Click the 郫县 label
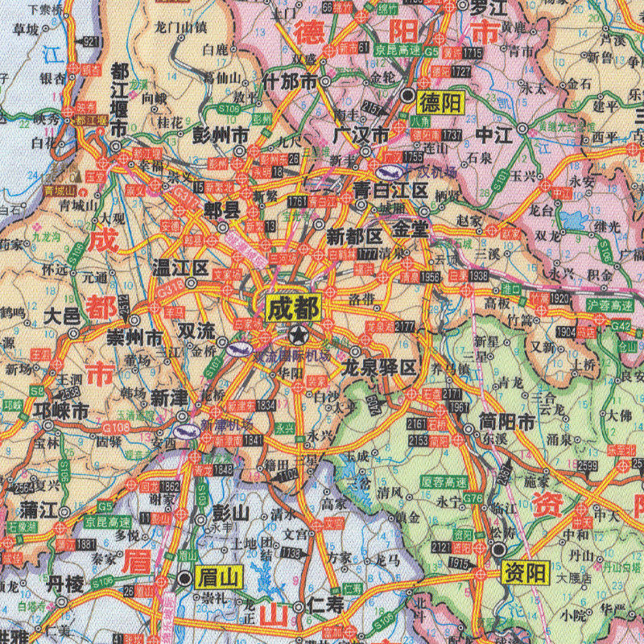644x644 pixels. [222, 211]
